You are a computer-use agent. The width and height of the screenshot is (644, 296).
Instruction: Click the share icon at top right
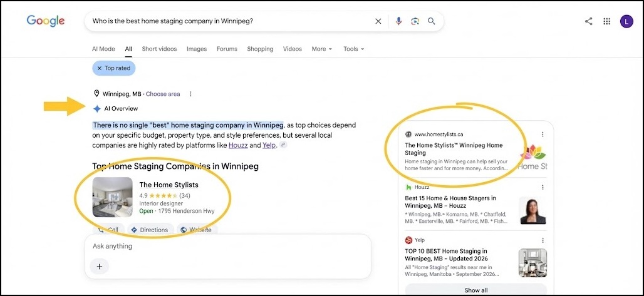[588, 21]
